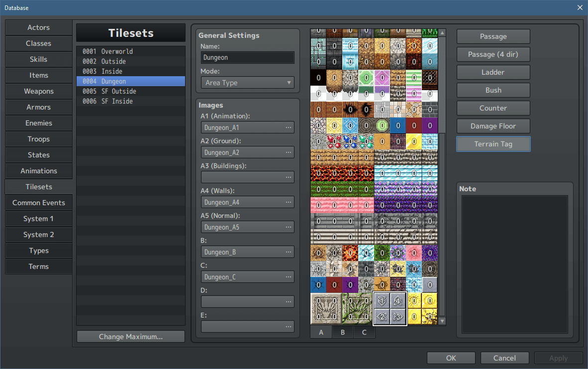Viewport: 588px width, 369px height.
Task: Click the shiny gold block tile
Action: click(414, 141)
